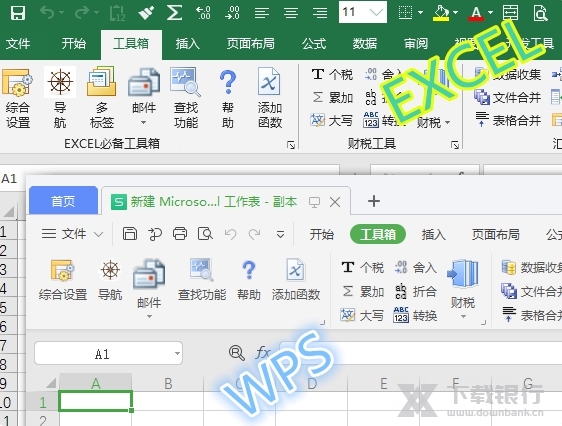Apply the red font color A

click(x=476, y=13)
